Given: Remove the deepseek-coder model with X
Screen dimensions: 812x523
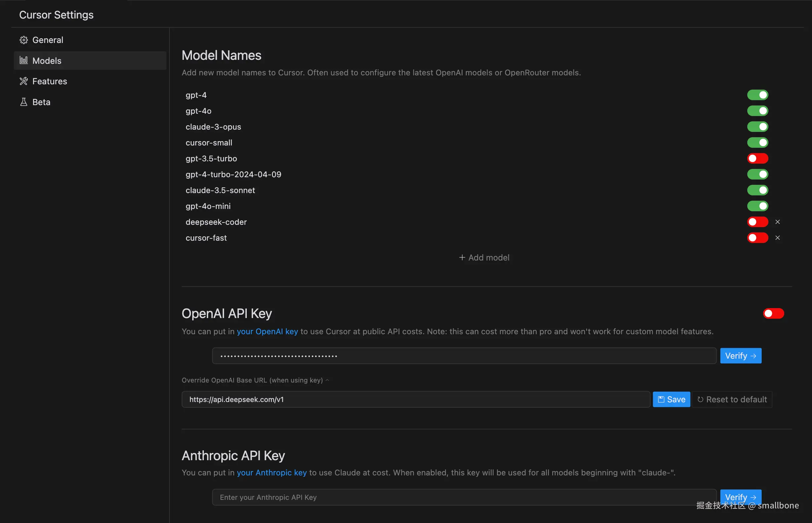Looking at the screenshot, I should pyautogui.click(x=777, y=222).
